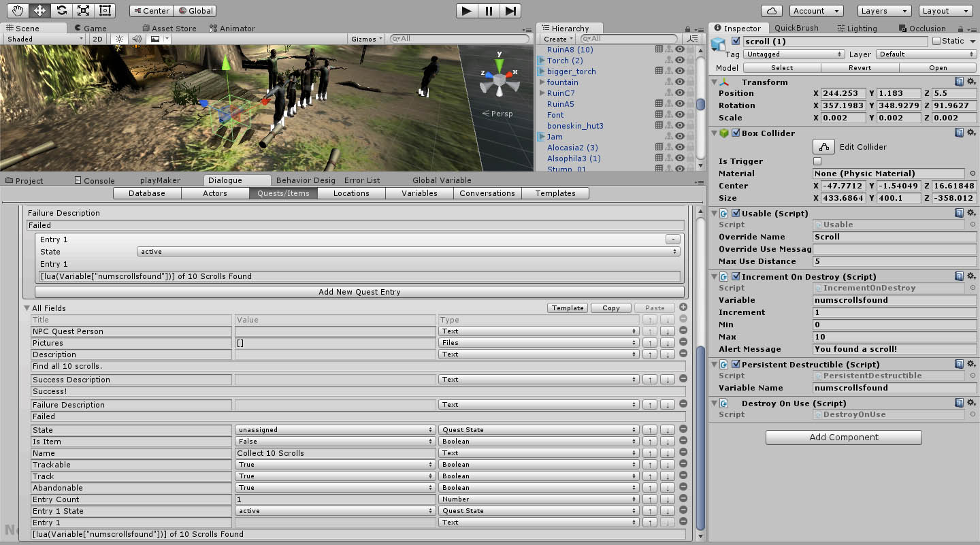
Task: Move the Pictures field down
Action: click(667, 343)
